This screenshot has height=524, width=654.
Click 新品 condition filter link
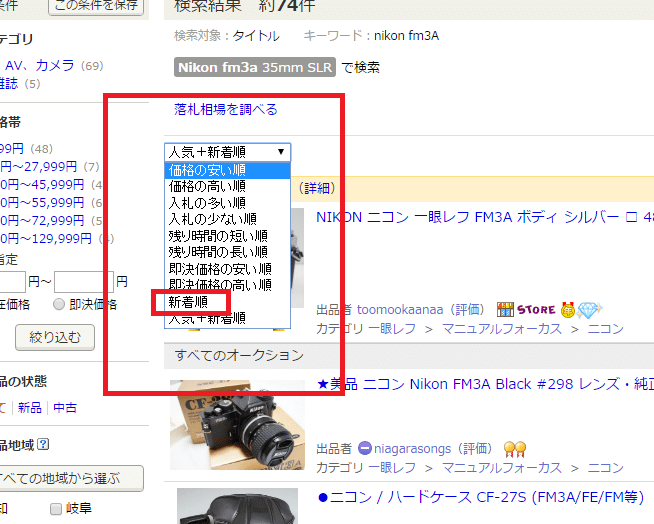pyautogui.click(x=30, y=408)
